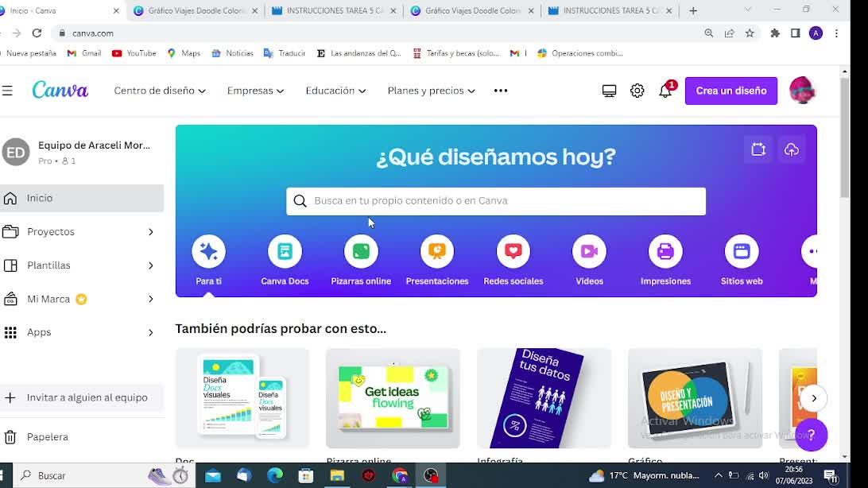
Task: Click the Canva logo
Action: point(60,90)
